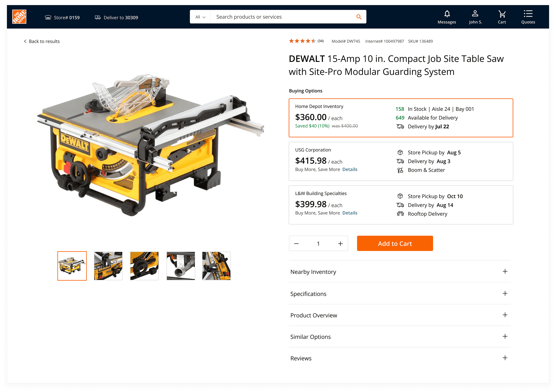
Task: Go Back to results
Action: 42,41
